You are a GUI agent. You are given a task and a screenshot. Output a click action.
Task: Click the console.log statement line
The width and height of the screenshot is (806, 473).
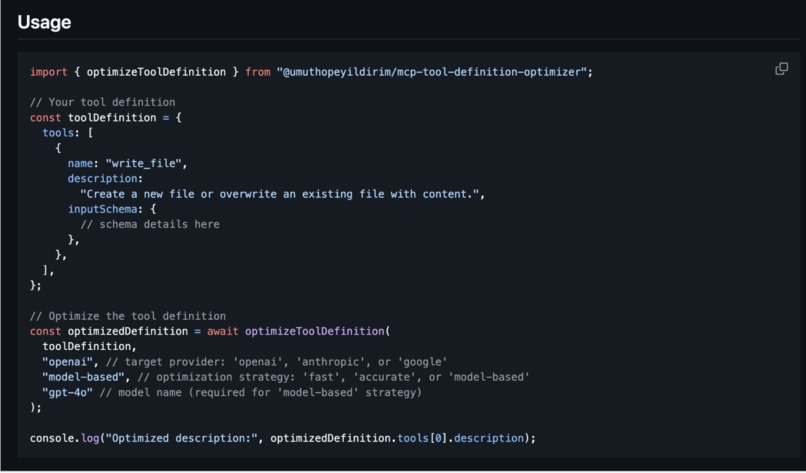tap(283, 438)
